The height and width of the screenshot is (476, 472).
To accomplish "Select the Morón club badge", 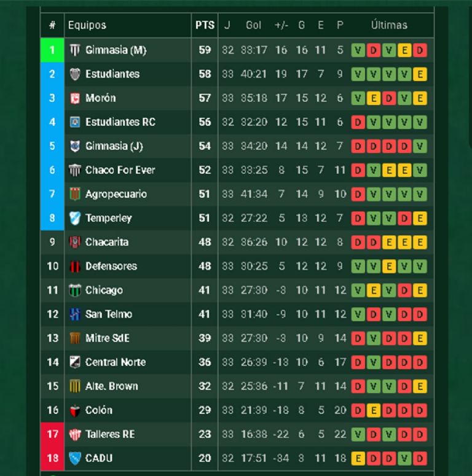I will coord(75,98).
